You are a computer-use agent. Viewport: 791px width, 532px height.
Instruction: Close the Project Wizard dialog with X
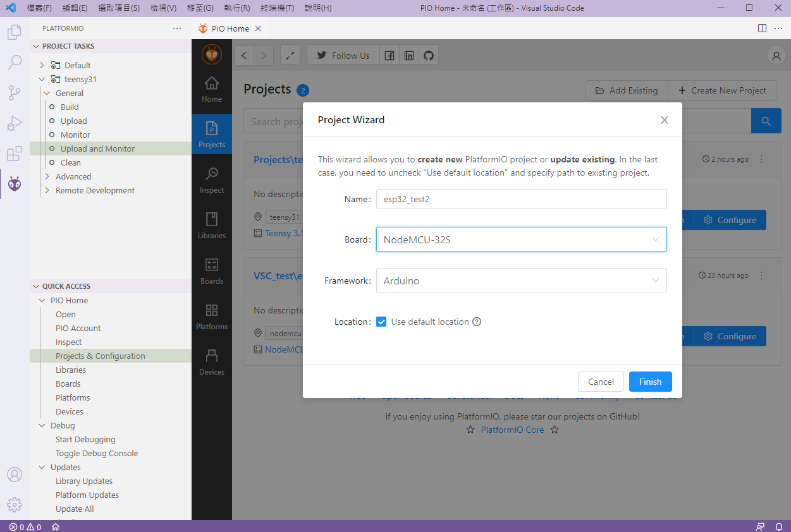point(664,120)
